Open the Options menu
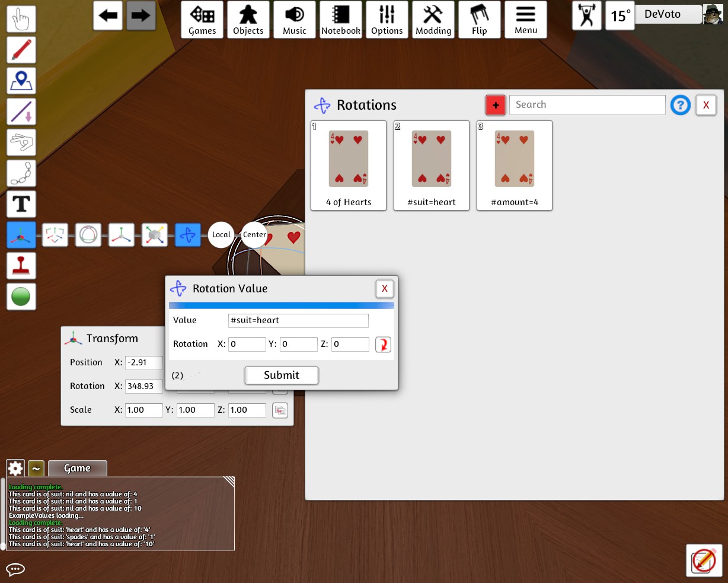 point(387,20)
